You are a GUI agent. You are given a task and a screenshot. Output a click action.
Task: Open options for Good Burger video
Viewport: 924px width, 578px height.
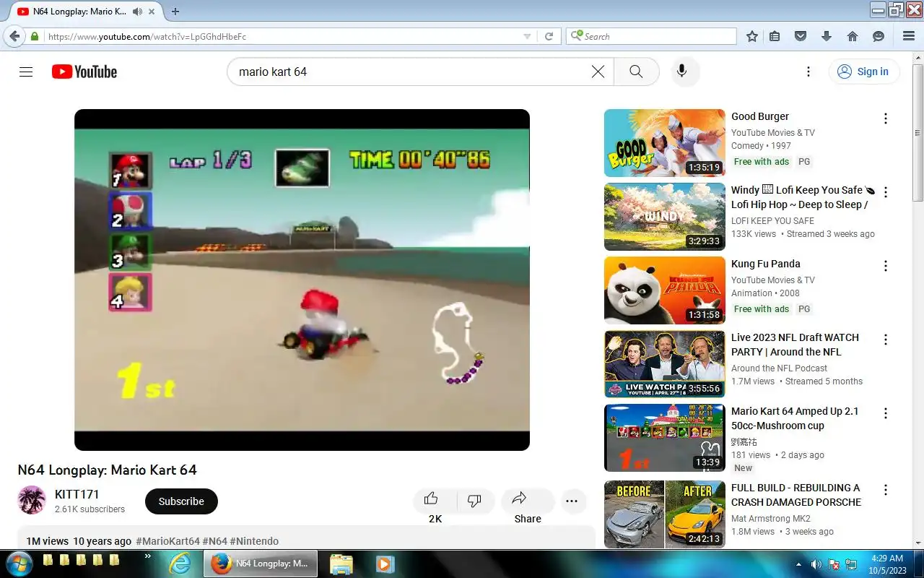coord(886,118)
